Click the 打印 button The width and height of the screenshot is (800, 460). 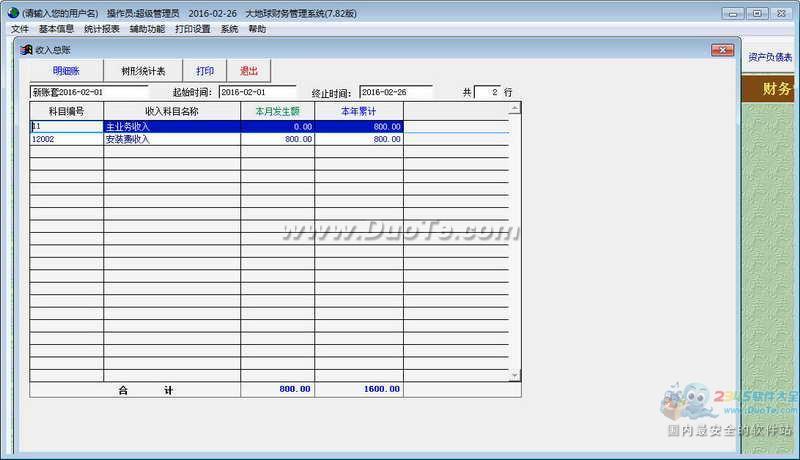205,71
